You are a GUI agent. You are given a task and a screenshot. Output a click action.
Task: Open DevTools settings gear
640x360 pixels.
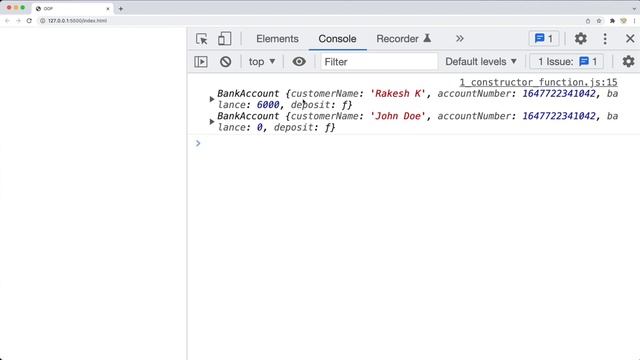click(580, 39)
